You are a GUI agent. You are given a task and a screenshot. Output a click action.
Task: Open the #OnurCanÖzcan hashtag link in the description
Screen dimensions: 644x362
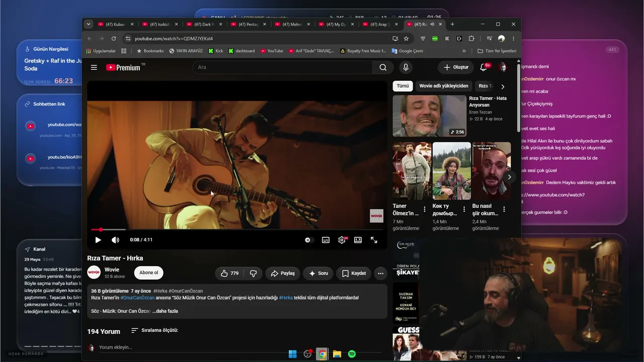pos(137,298)
